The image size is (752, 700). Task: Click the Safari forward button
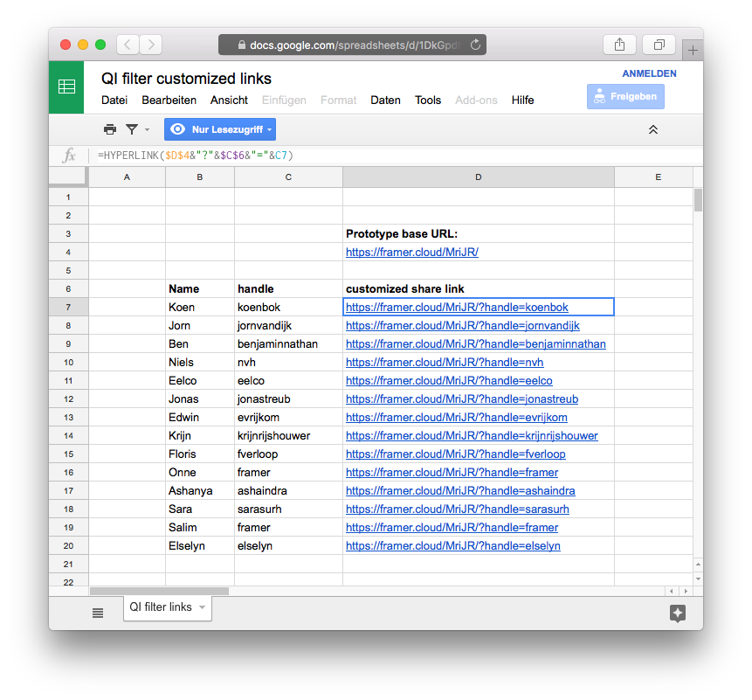tap(151, 45)
